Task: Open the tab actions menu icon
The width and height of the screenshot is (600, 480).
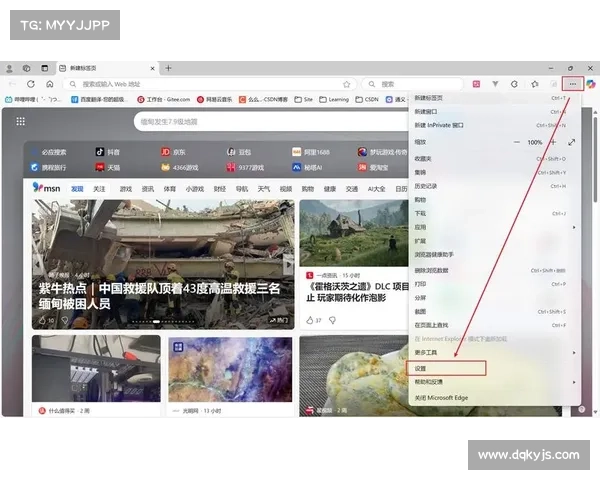Action: click(45, 69)
